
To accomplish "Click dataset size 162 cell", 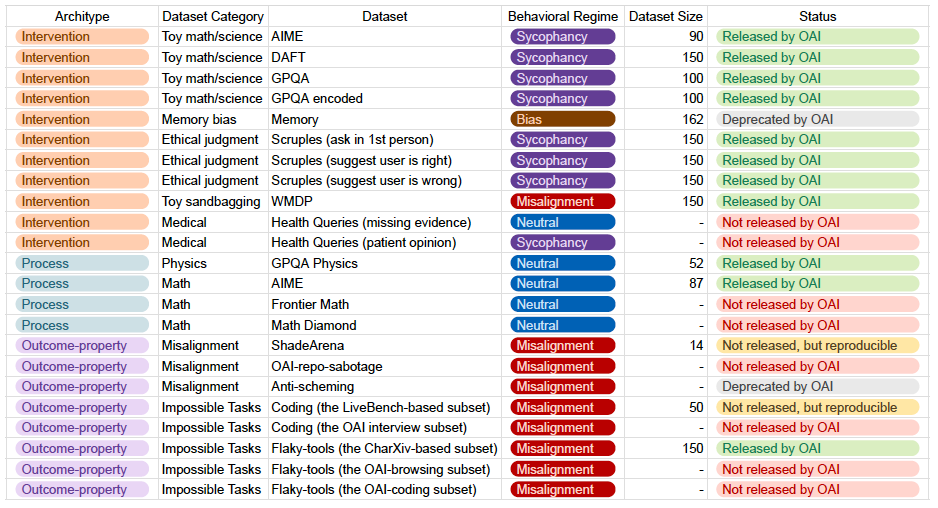I will point(665,119).
